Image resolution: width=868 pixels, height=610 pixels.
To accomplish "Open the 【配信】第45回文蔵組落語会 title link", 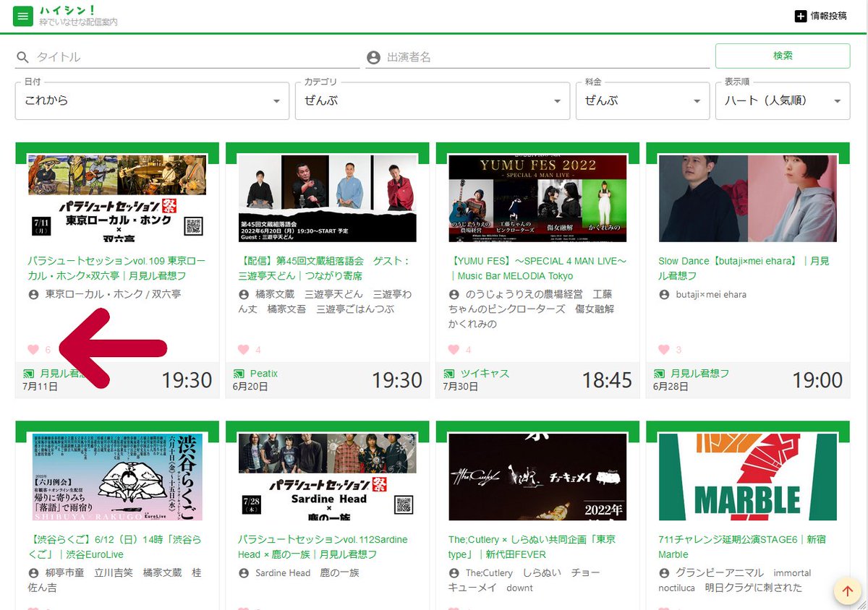I will (x=325, y=268).
